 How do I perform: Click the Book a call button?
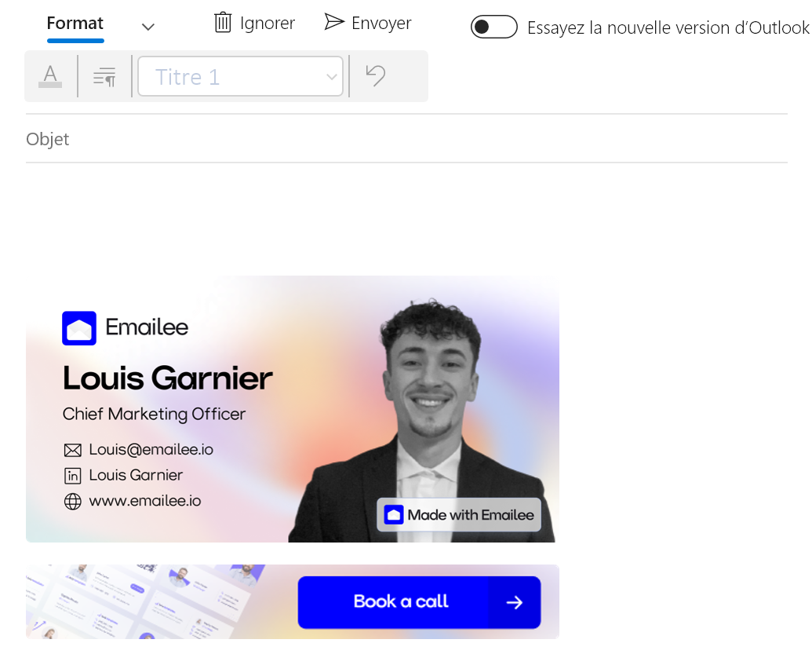coord(419,602)
